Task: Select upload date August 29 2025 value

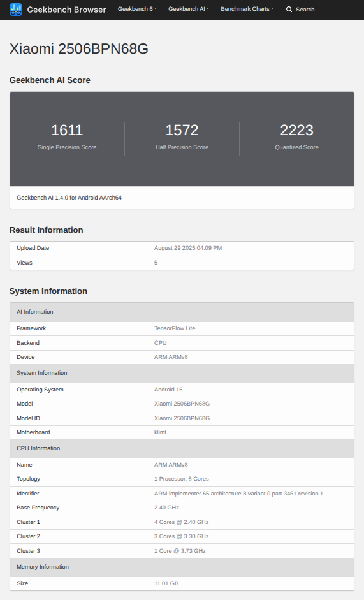Action: point(188,248)
